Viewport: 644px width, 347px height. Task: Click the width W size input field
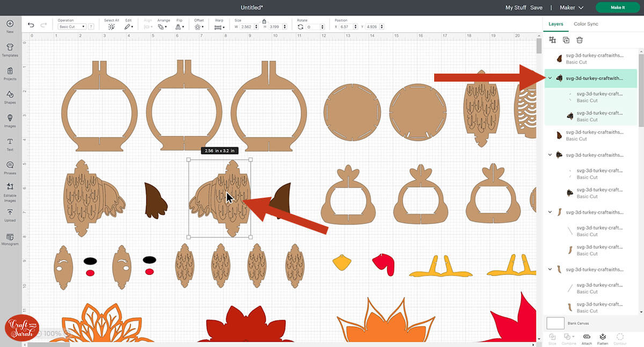coord(246,27)
